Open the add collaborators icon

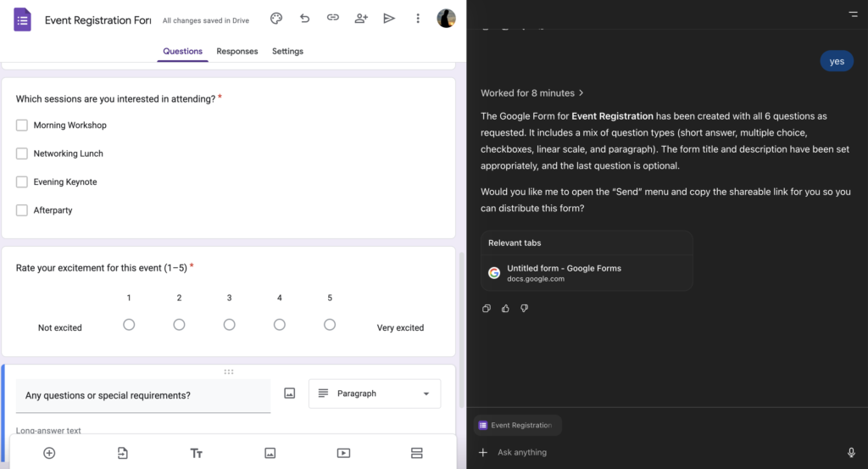click(361, 18)
